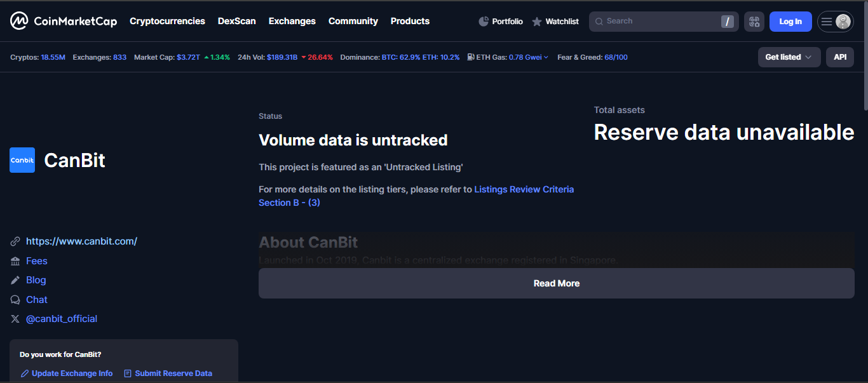This screenshot has width=868, height=383.
Task: Click the Chat bubble icon
Action: (15, 300)
